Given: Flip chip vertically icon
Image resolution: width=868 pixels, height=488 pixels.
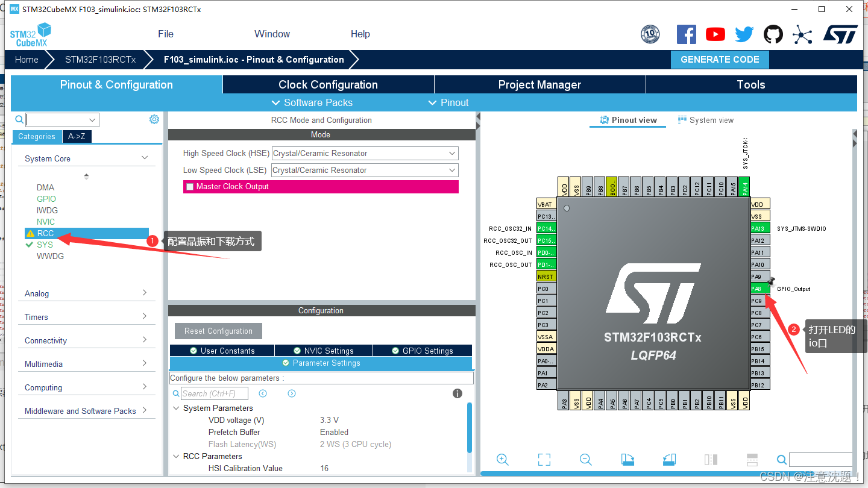Looking at the screenshot, I should [x=752, y=460].
